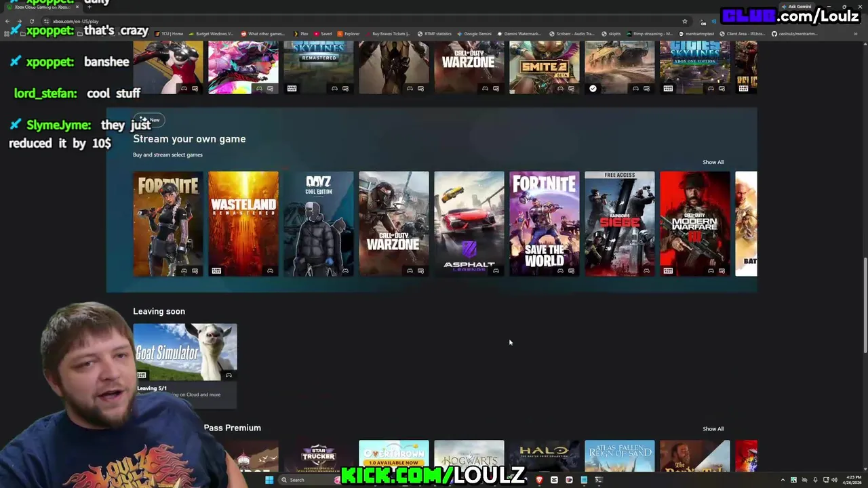Bookmark this page with the star icon

tap(684, 22)
